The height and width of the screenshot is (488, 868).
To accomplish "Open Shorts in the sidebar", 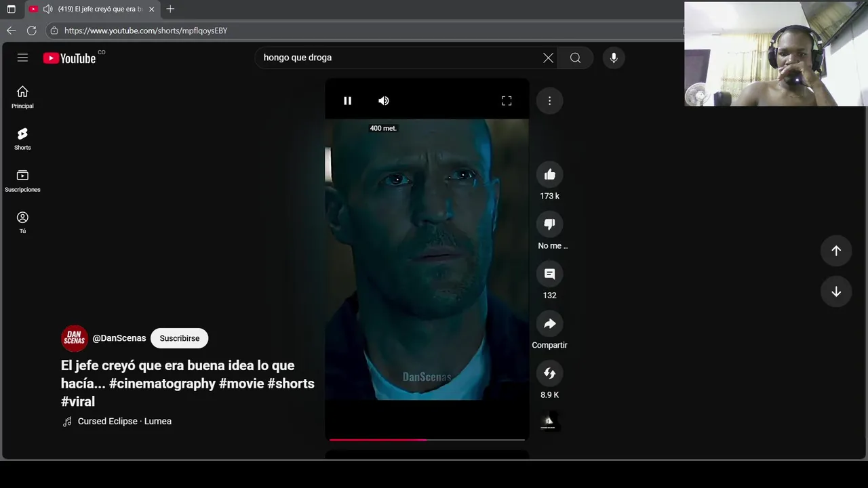I will tap(22, 139).
